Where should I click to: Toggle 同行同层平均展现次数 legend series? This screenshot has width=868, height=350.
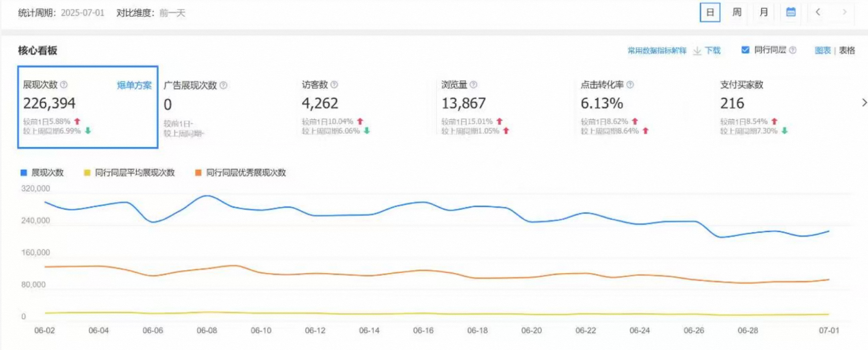click(130, 173)
